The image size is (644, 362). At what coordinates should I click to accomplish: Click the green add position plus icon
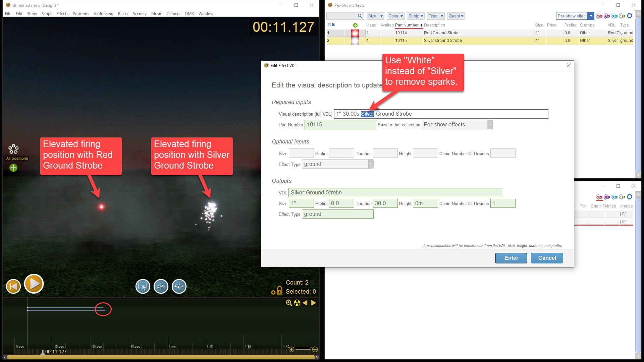pyautogui.click(x=13, y=168)
